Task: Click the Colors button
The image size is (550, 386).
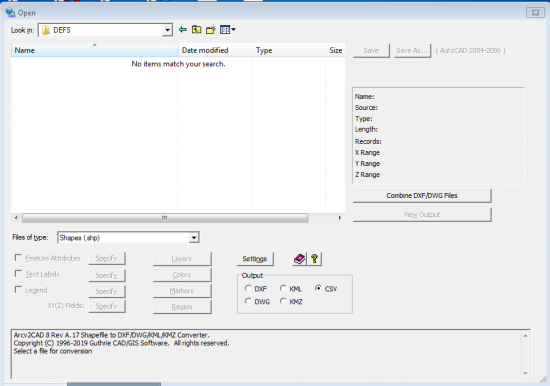Action: click(182, 275)
